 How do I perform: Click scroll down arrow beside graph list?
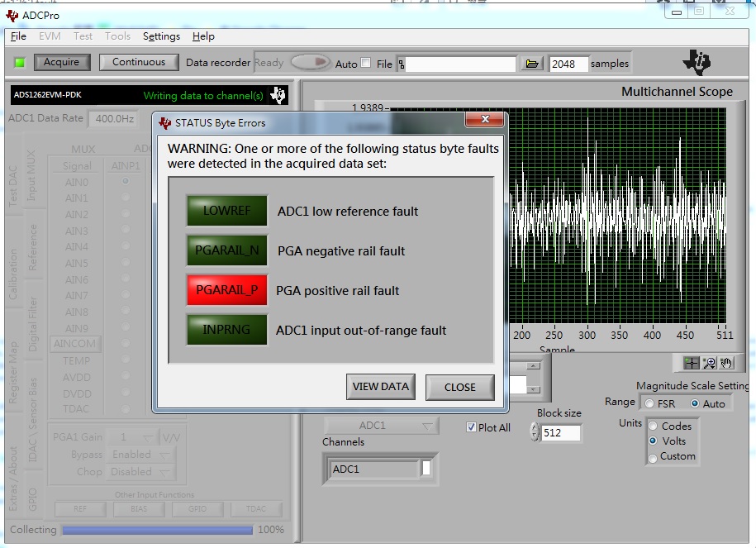(533, 389)
